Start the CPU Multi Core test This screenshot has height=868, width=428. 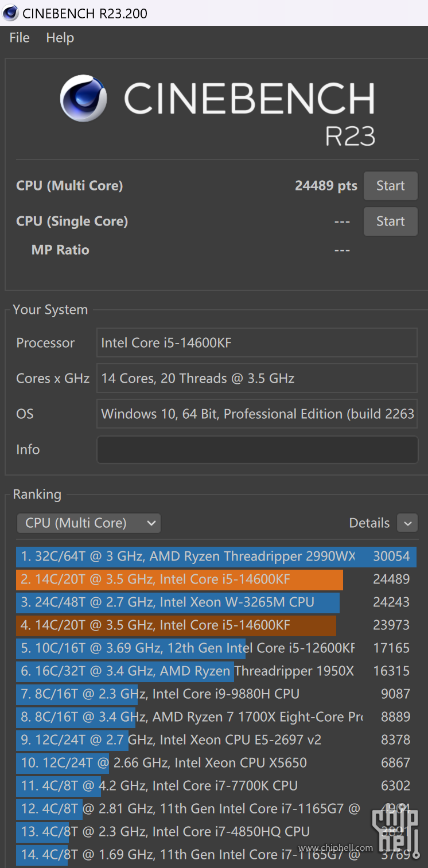pos(390,186)
